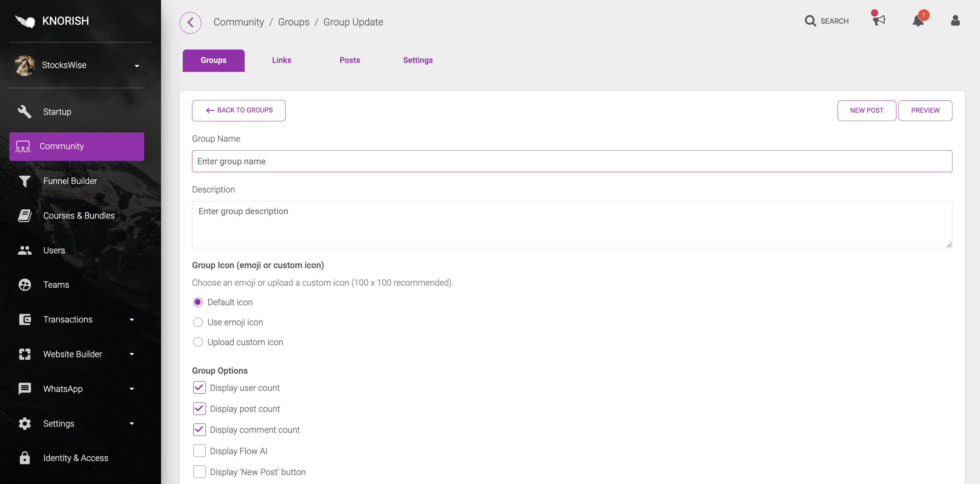Screen dimensions: 980x484
Task: Open Funnel Builder in sidebar menu
Action: [77, 181]
